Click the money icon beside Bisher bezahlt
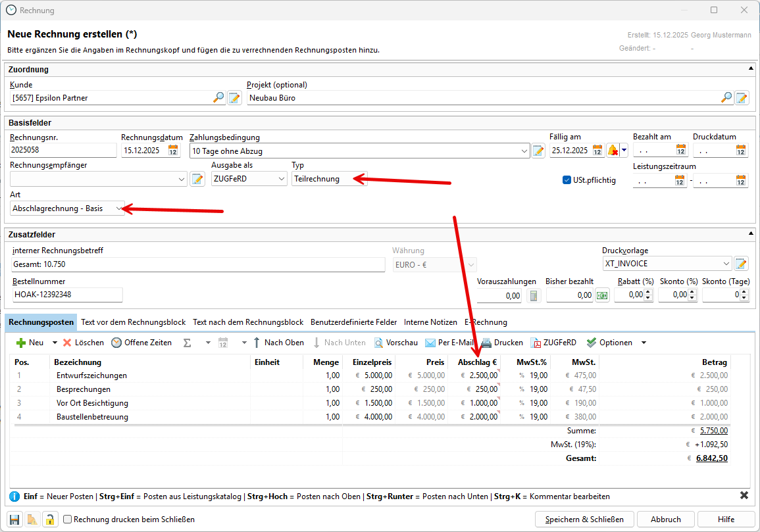The height and width of the screenshot is (532, 760). (602, 296)
